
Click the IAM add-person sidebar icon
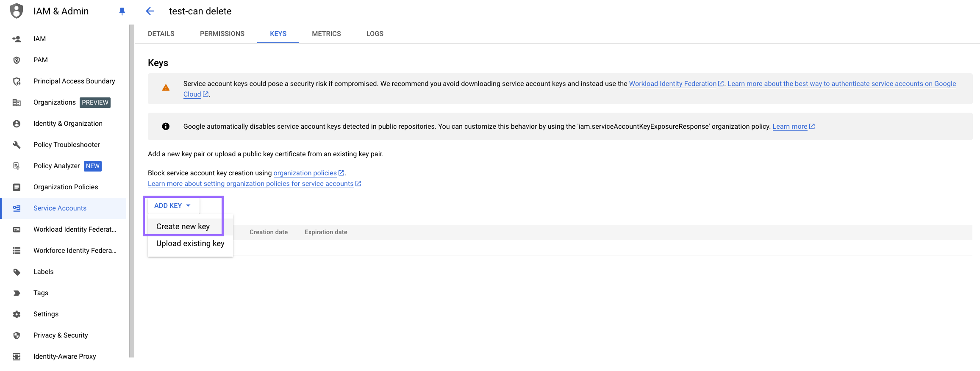pos(17,39)
